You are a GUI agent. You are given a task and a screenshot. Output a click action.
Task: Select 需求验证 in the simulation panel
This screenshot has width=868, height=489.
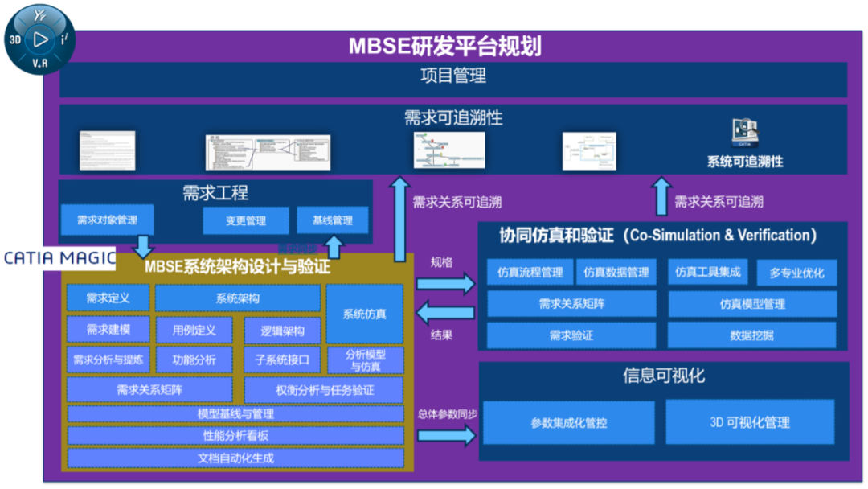tap(570, 336)
